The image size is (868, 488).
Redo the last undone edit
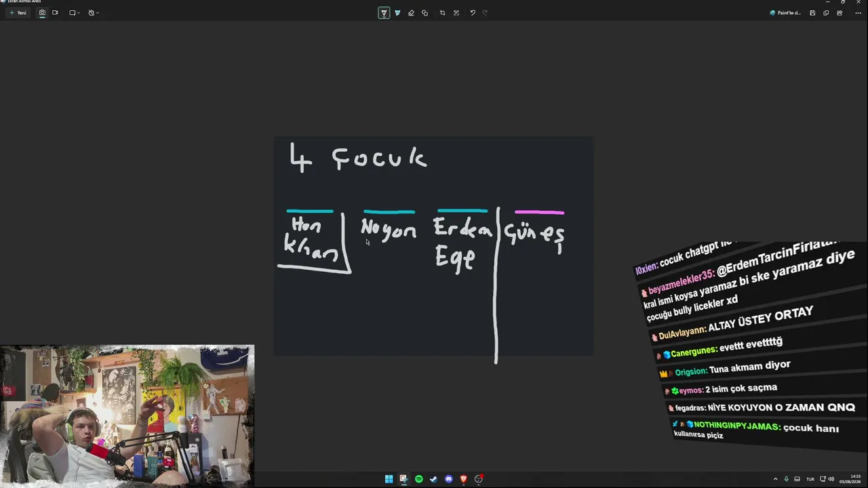(485, 13)
